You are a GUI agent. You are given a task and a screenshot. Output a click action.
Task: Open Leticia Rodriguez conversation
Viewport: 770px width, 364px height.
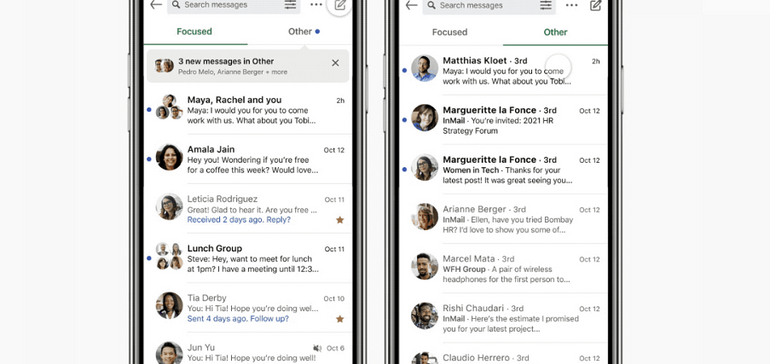click(x=248, y=209)
